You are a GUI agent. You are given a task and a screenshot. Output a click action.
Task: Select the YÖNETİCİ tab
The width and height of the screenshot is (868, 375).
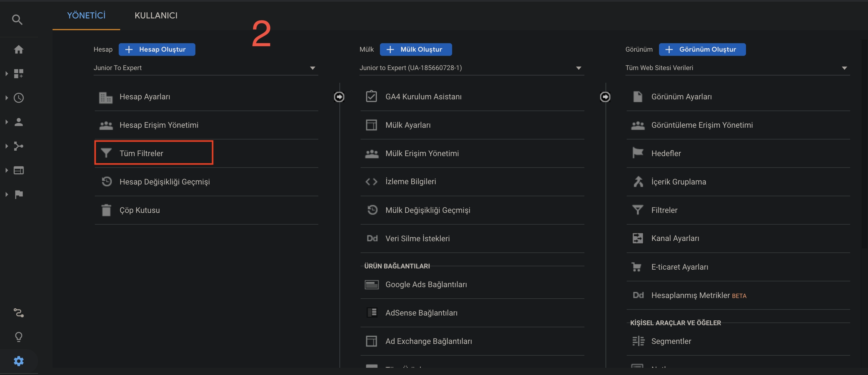(86, 15)
